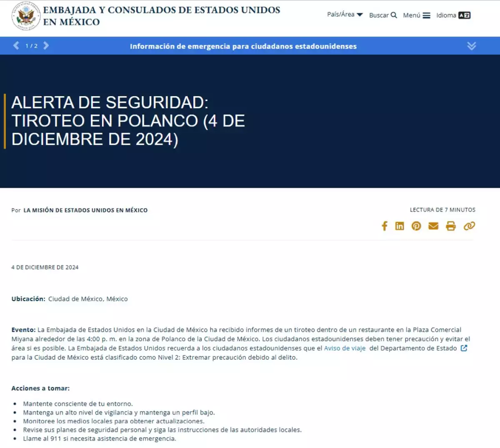Screen dimensions: 500x448
Task: Share the alert on Facebook
Action: point(384,226)
